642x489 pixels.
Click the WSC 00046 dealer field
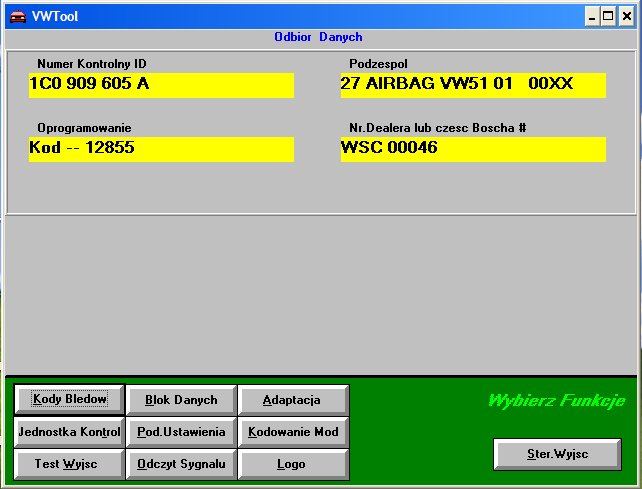[x=473, y=149]
